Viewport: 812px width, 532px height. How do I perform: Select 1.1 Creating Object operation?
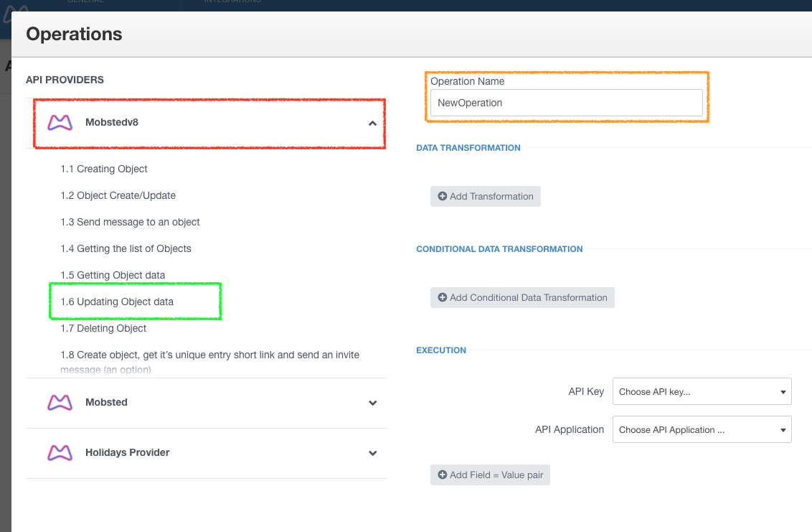click(104, 169)
